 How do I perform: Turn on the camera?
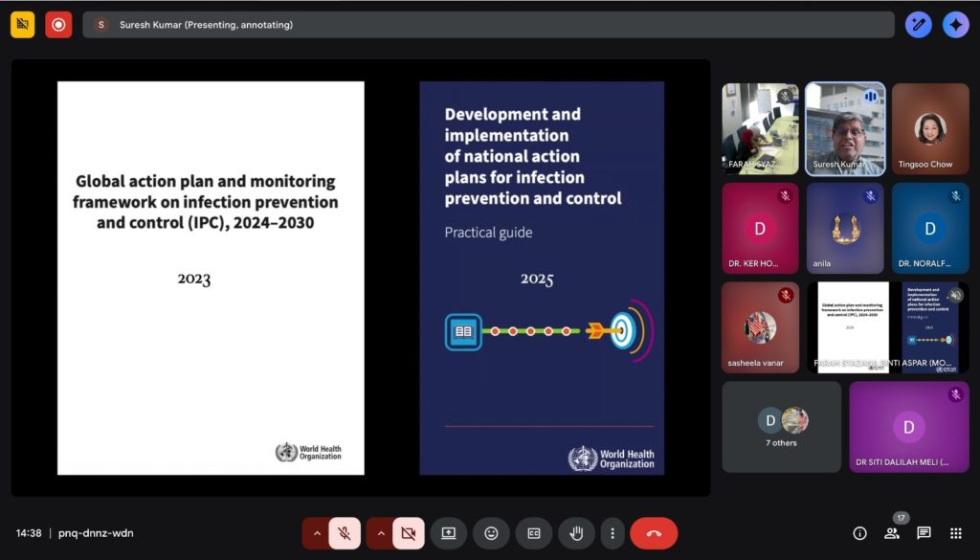[x=408, y=533]
